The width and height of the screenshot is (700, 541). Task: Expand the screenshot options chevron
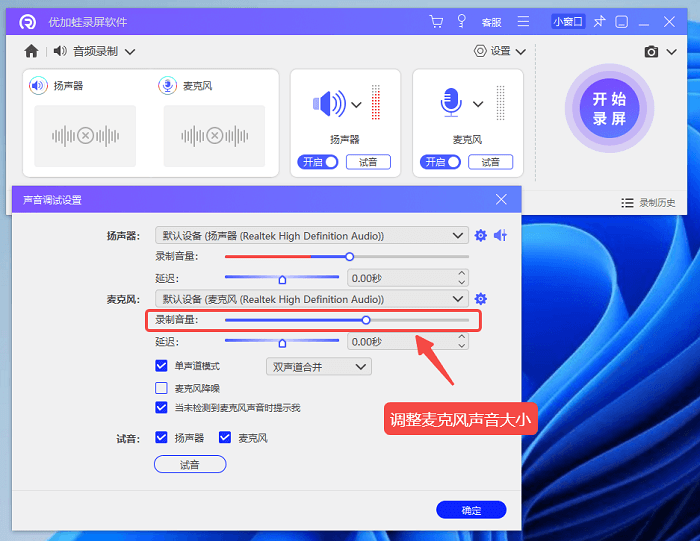click(x=671, y=52)
